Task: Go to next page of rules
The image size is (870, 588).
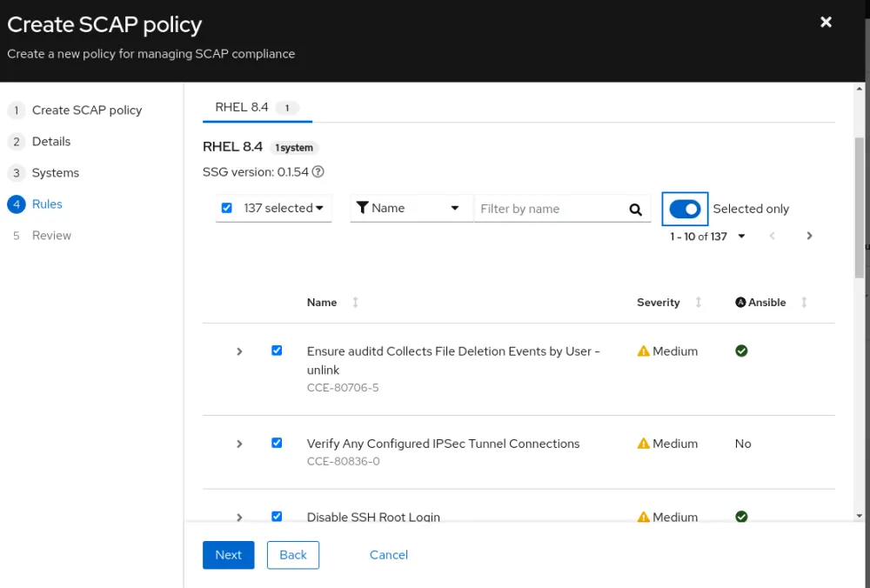Action: (809, 236)
